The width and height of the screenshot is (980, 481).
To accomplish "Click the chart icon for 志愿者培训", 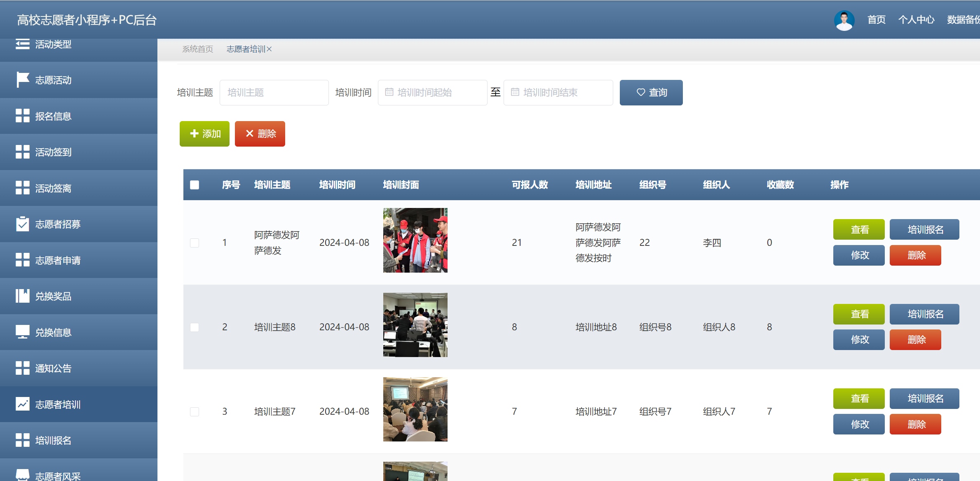I will (x=22, y=404).
